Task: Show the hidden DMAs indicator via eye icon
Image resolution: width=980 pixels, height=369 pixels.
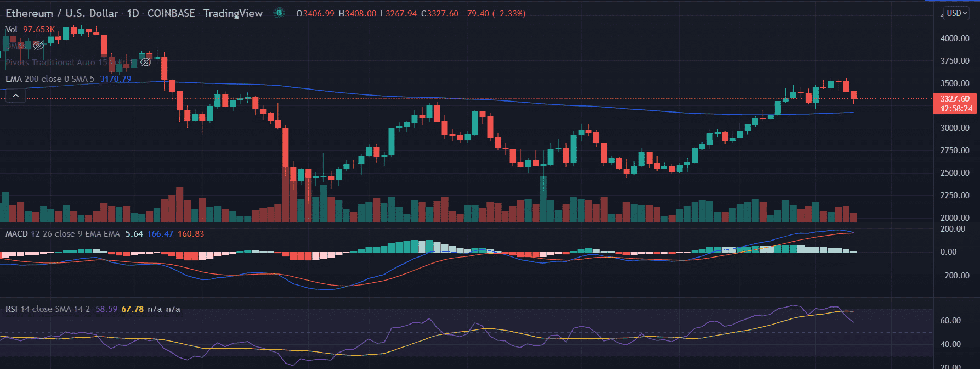Action: (38, 46)
